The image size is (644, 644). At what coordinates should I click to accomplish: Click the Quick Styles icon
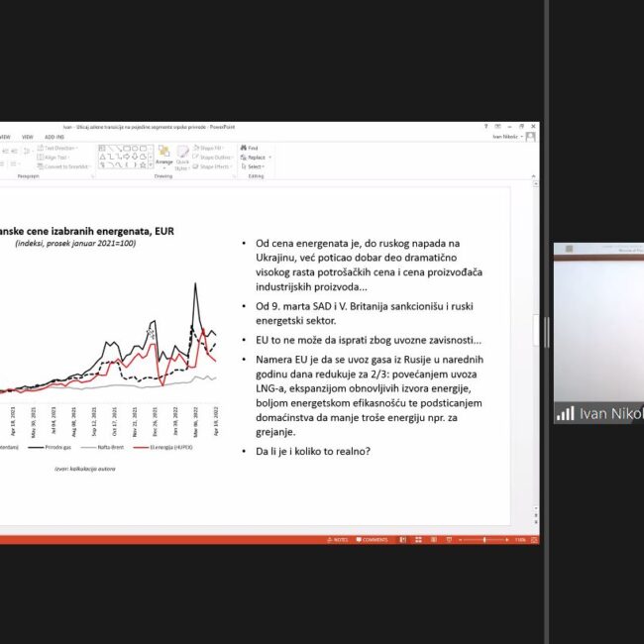[x=182, y=157]
